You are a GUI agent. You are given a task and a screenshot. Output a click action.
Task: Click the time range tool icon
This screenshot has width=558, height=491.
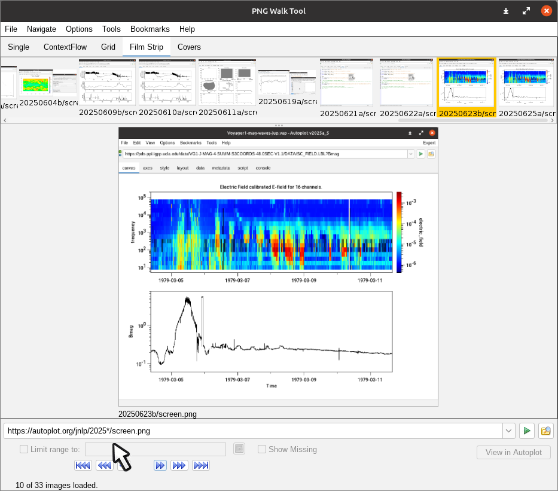(x=239, y=449)
